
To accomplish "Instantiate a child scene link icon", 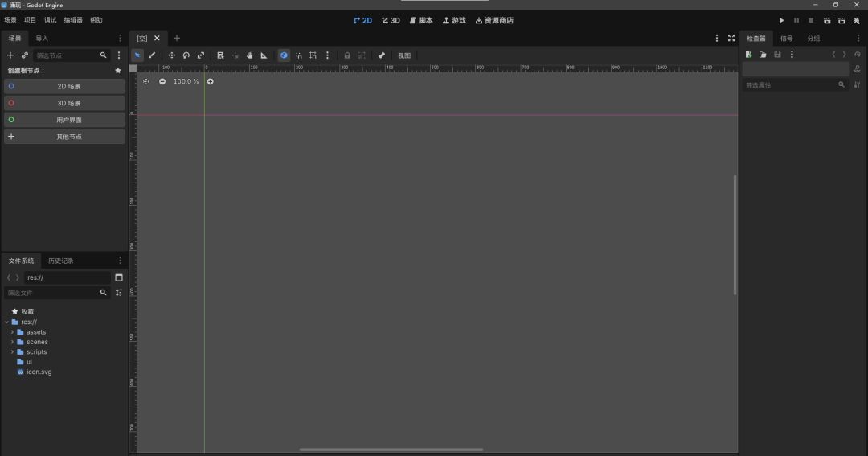I will click(24, 55).
